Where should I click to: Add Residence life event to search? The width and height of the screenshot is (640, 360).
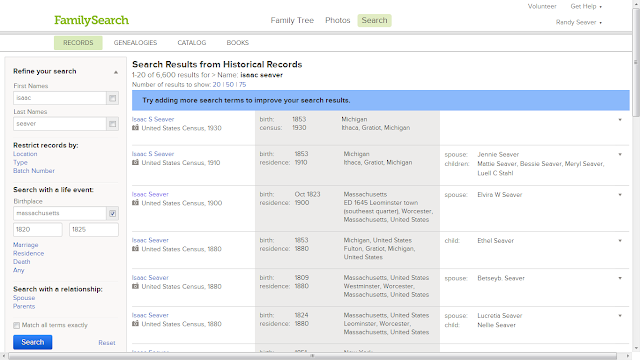(x=28, y=253)
